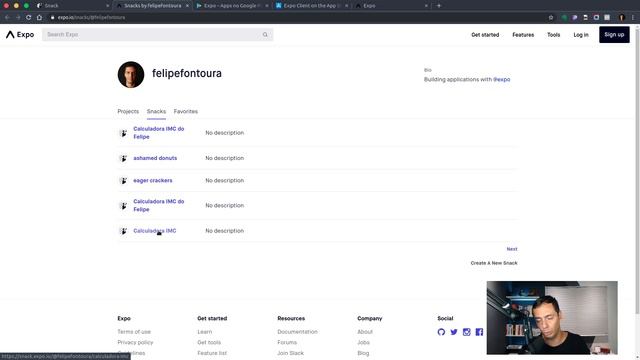Click the Sign up button
This screenshot has width=640, height=360.
(614, 35)
